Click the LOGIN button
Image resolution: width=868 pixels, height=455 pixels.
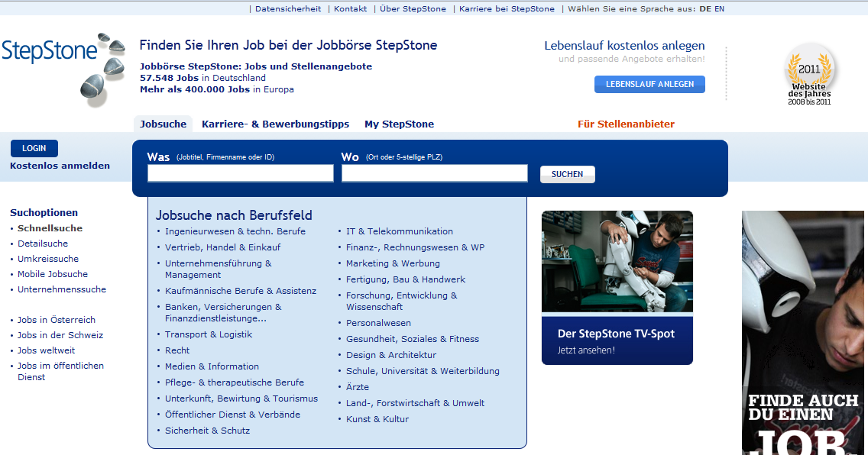point(34,148)
